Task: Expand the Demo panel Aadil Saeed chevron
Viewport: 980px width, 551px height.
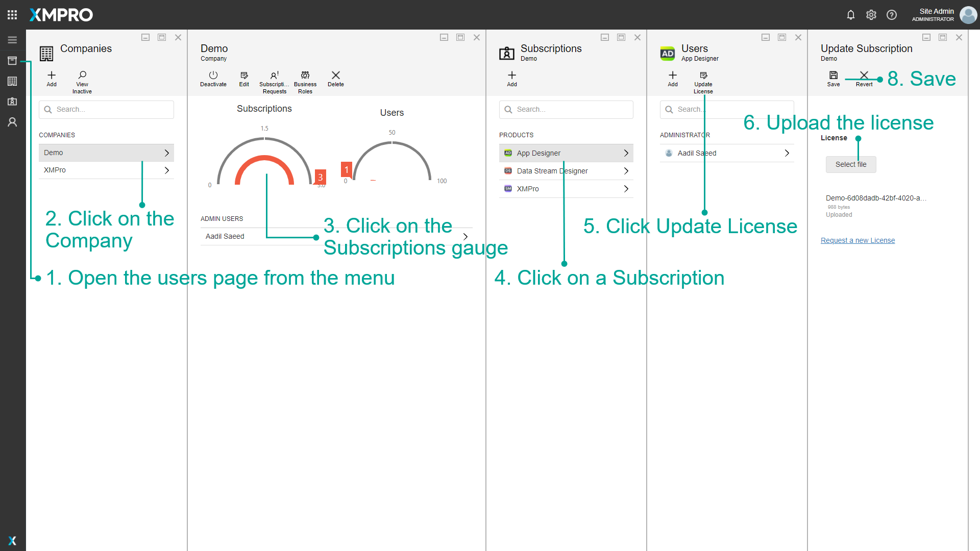Action: [x=465, y=236]
